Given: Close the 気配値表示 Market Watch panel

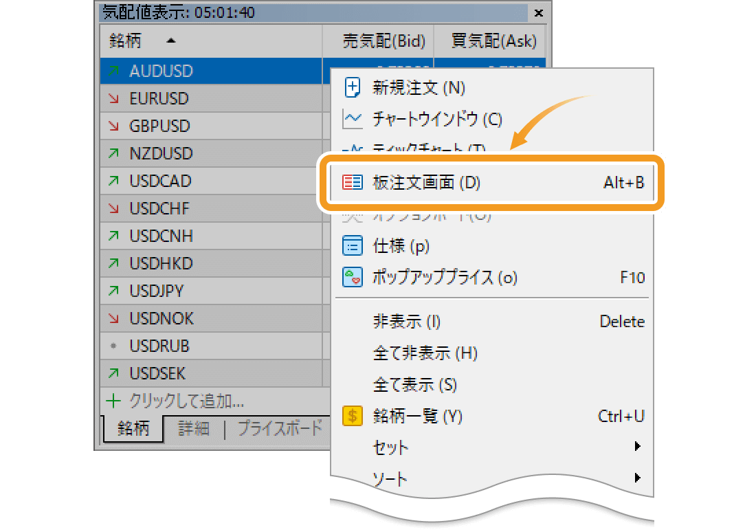Looking at the screenshot, I should click(x=539, y=13).
